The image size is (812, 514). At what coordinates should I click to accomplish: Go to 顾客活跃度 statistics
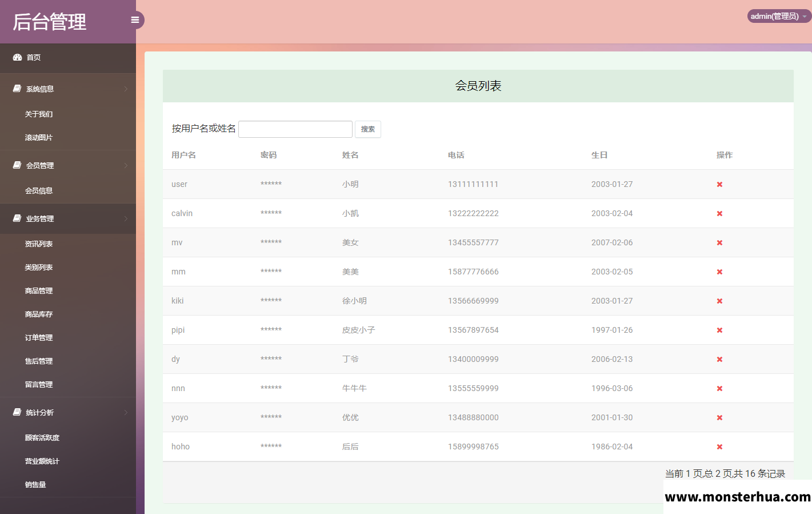tap(42, 438)
